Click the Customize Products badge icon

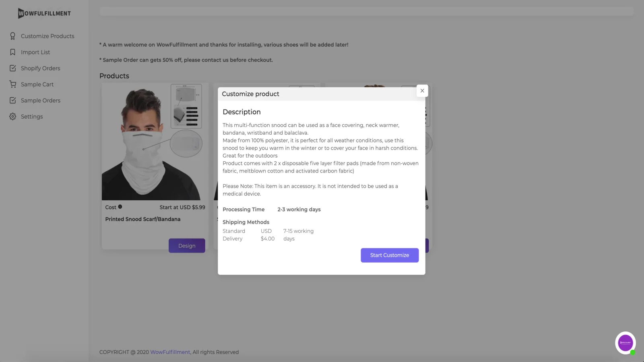(x=12, y=36)
